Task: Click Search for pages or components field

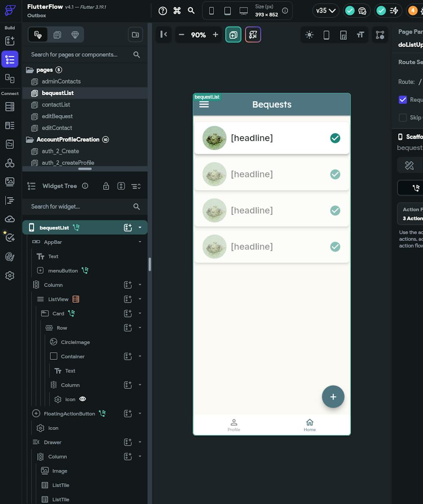Action: pyautogui.click(x=85, y=55)
